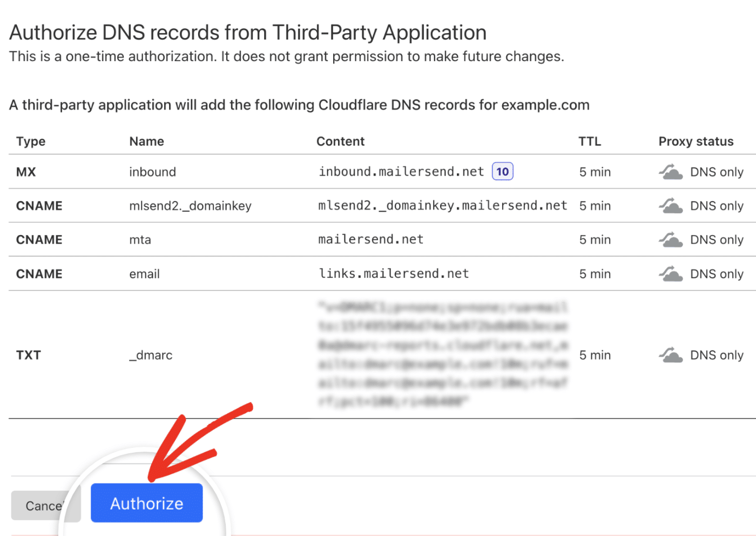Image resolution: width=756 pixels, height=536 pixels.
Task: Click the cloud icon in the email row
Action: click(x=671, y=274)
